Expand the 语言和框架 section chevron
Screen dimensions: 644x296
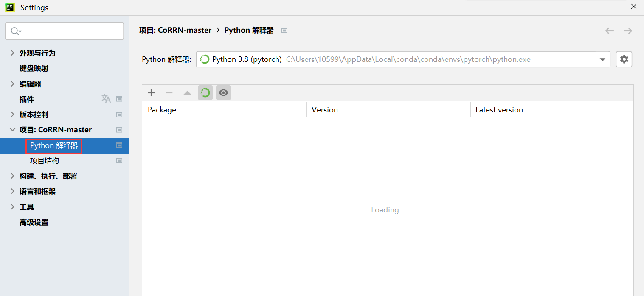pos(12,191)
